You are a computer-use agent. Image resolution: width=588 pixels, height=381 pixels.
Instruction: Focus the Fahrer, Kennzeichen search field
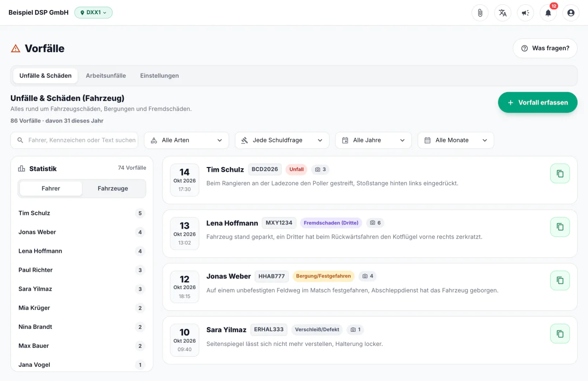pyautogui.click(x=74, y=140)
